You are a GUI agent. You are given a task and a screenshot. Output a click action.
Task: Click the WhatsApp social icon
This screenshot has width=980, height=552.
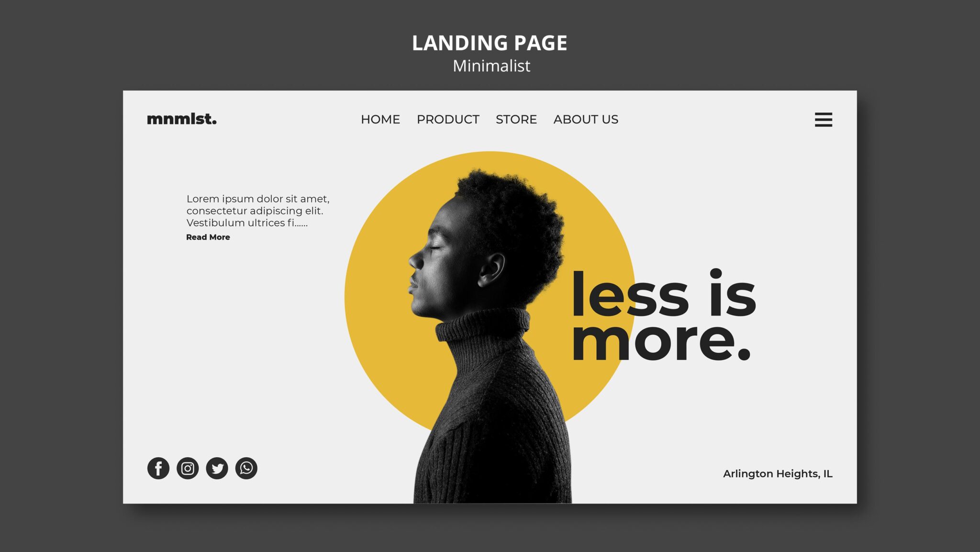[x=245, y=468]
